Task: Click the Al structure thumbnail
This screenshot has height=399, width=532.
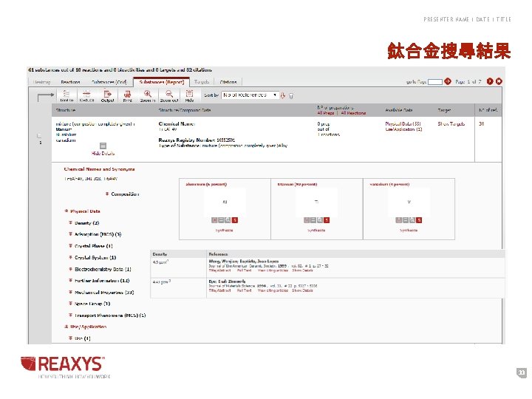Action: coord(225,202)
